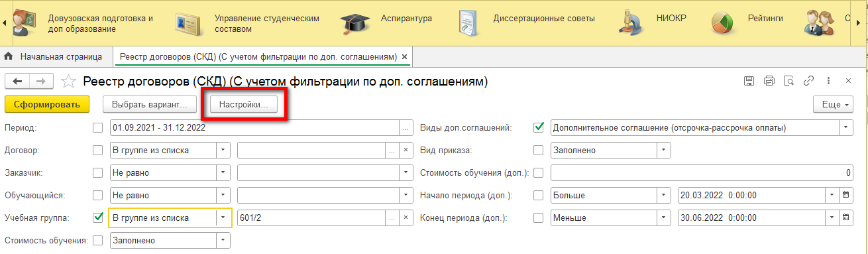The image size is (868, 254).
Task: Open Довузовская подготовка section icon
Action: click(25, 23)
